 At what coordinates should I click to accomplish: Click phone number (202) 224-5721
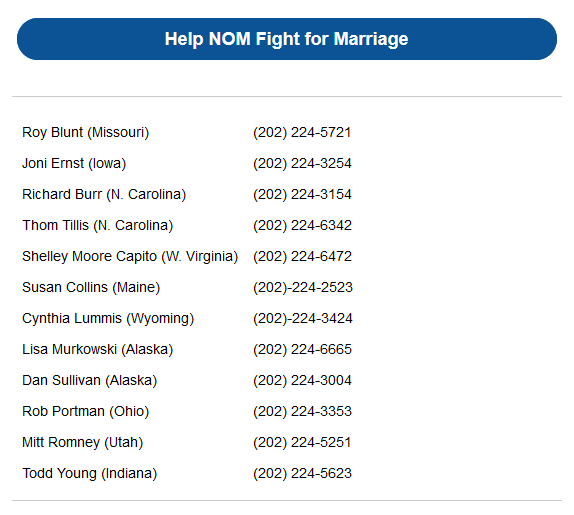(302, 133)
